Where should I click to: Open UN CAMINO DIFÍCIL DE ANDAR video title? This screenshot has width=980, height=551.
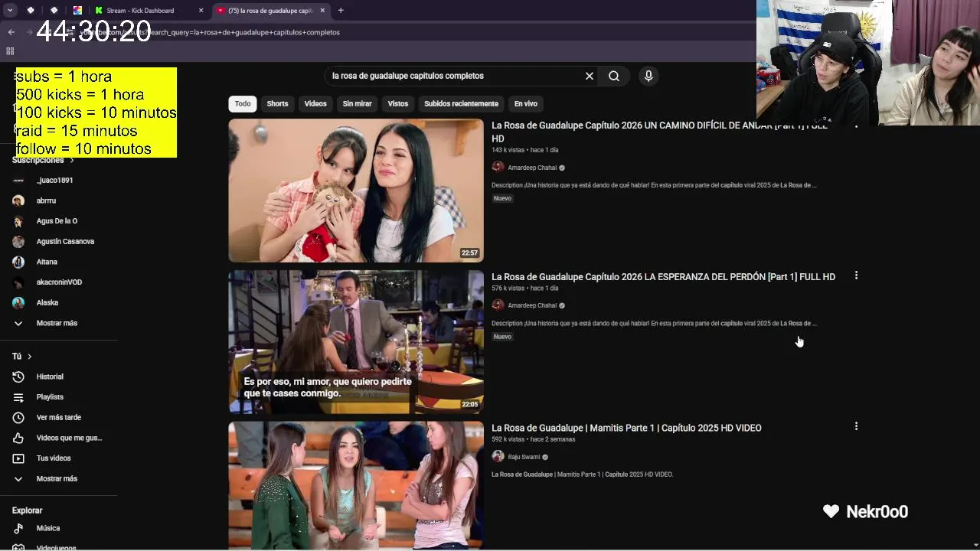659,132
